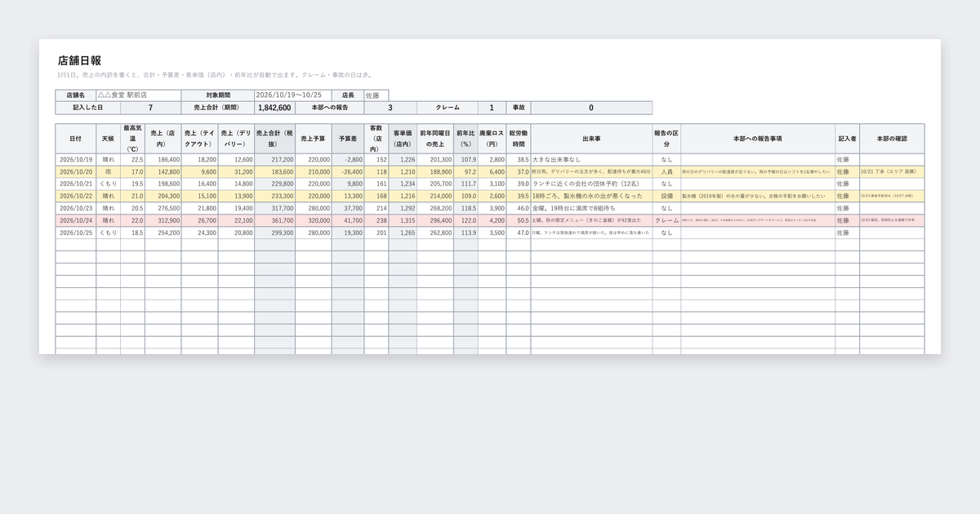Select the period sales total "1,842,600"
Screen dimensions: 980x514
pos(274,108)
